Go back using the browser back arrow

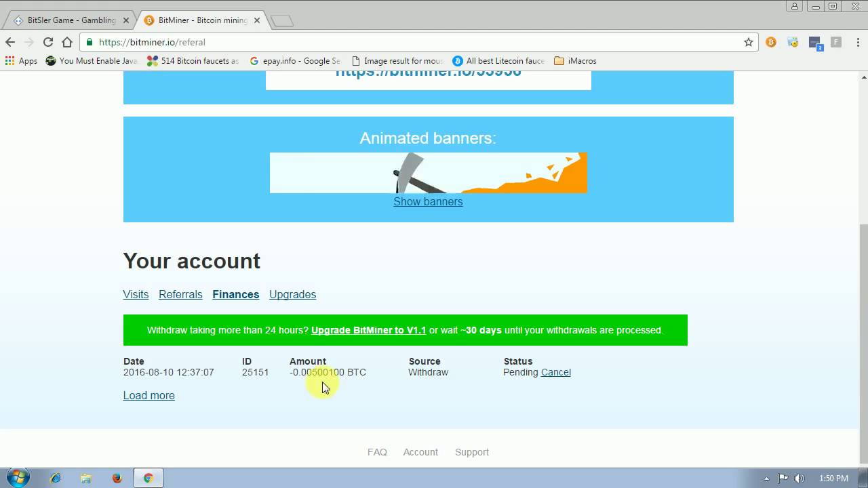(x=10, y=42)
